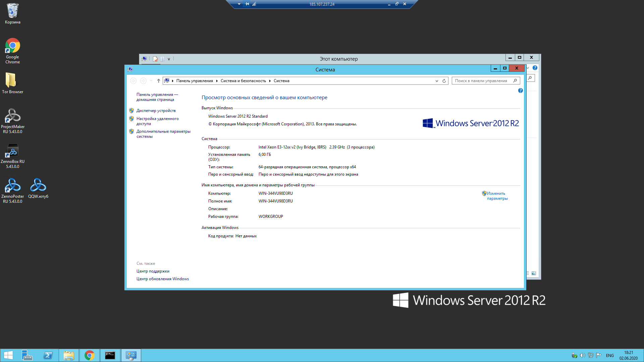Click new folder icon in Этот компьютер toolbar

point(162,59)
